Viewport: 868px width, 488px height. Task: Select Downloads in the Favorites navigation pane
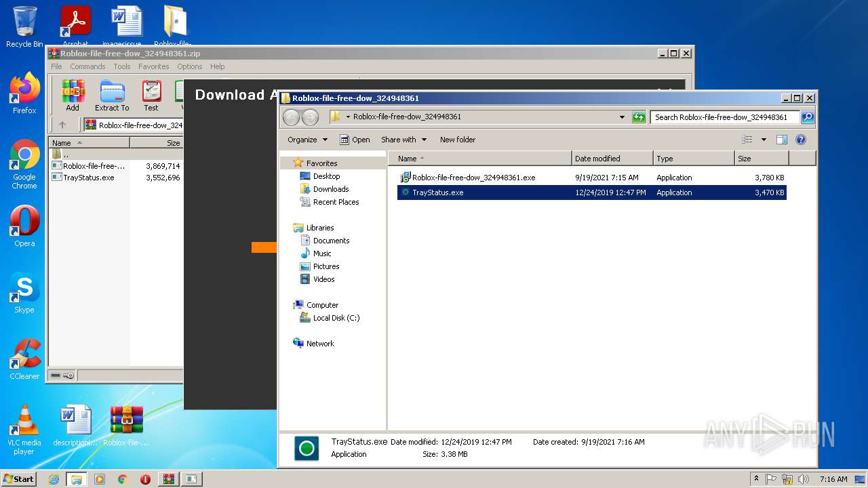pyautogui.click(x=330, y=189)
